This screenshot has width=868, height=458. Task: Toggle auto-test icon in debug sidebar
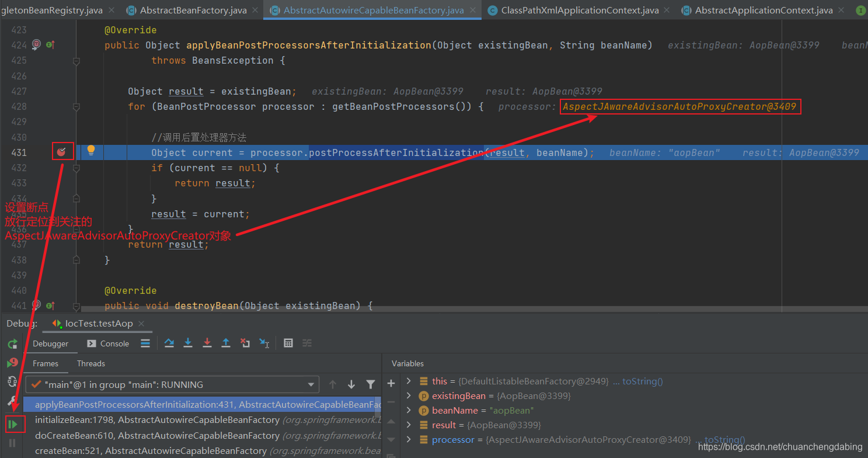tap(13, 381)
